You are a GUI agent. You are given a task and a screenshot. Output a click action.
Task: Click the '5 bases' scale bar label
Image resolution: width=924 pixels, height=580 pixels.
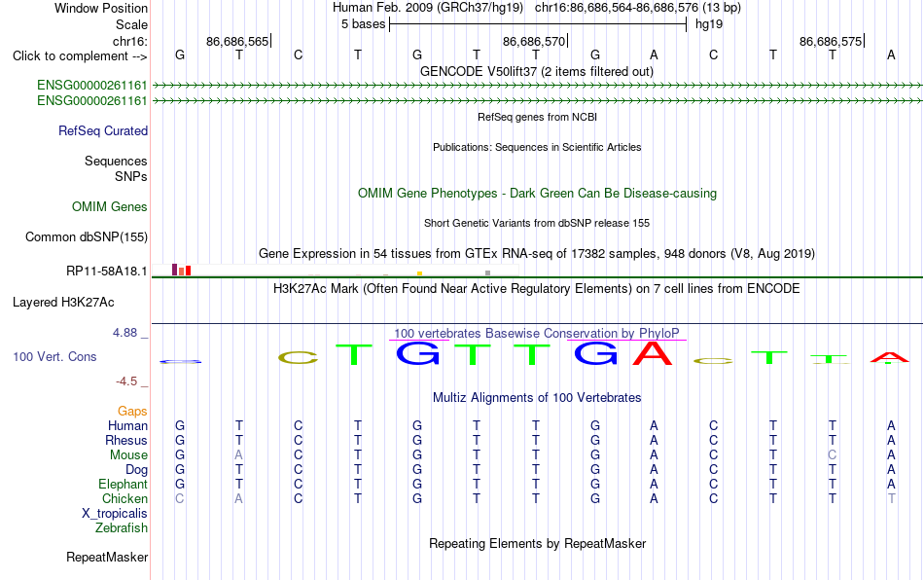pyautogui.click(x=363, y=24)
